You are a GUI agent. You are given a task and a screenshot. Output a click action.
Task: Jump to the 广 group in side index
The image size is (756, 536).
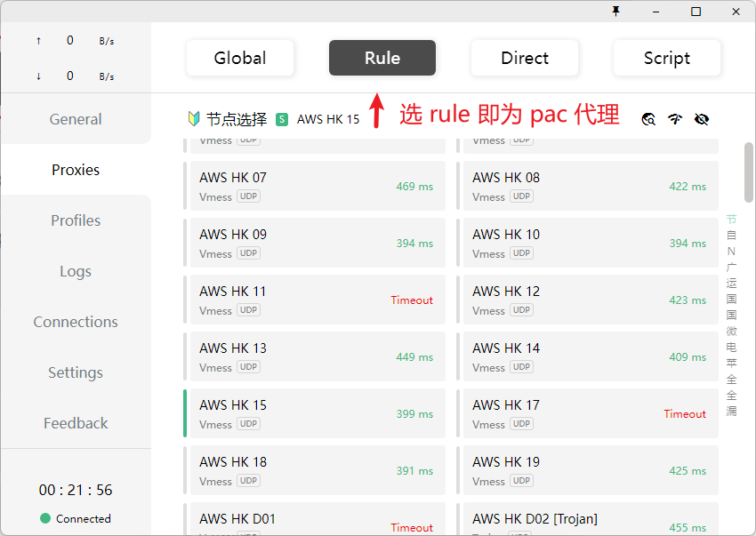(x=731, y=267)
